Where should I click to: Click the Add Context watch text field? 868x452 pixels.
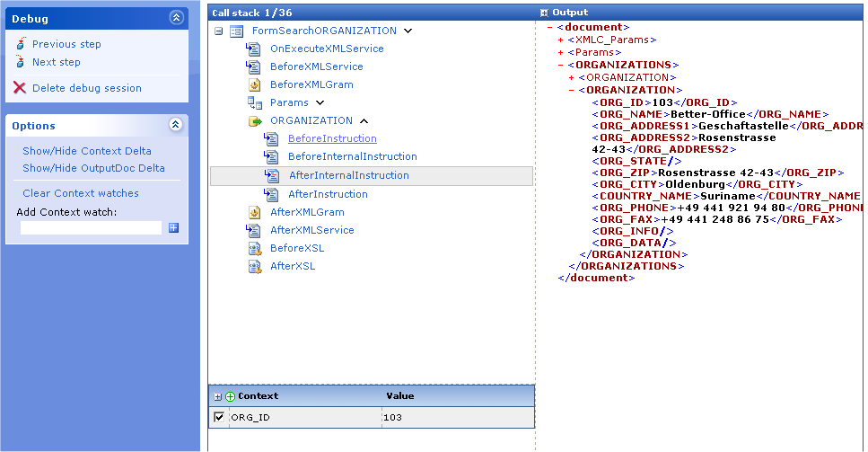[x=91, y=228]
